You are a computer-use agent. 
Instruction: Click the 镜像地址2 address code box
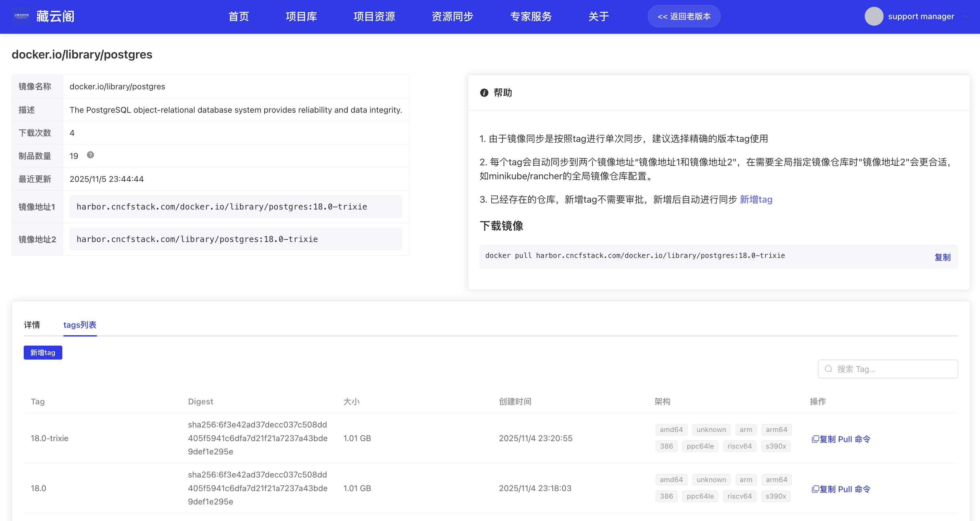(235, 239)
